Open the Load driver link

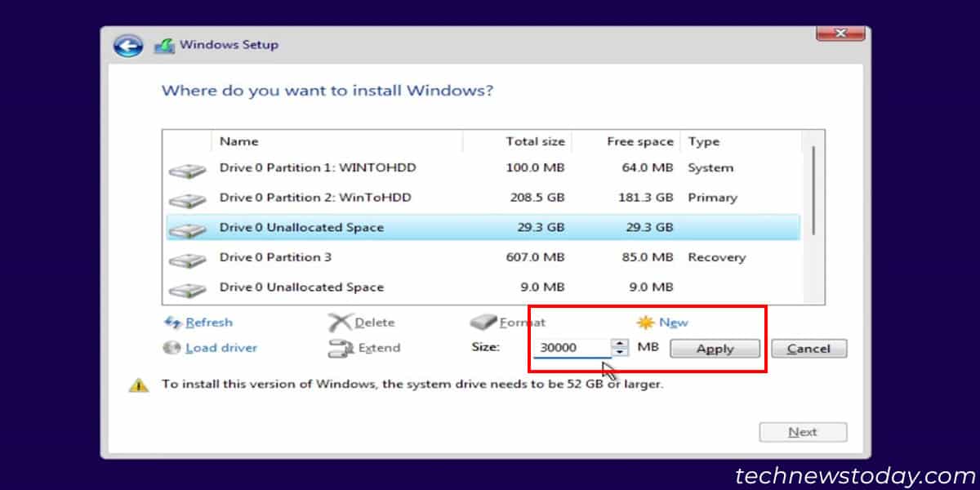pos(221,348)
